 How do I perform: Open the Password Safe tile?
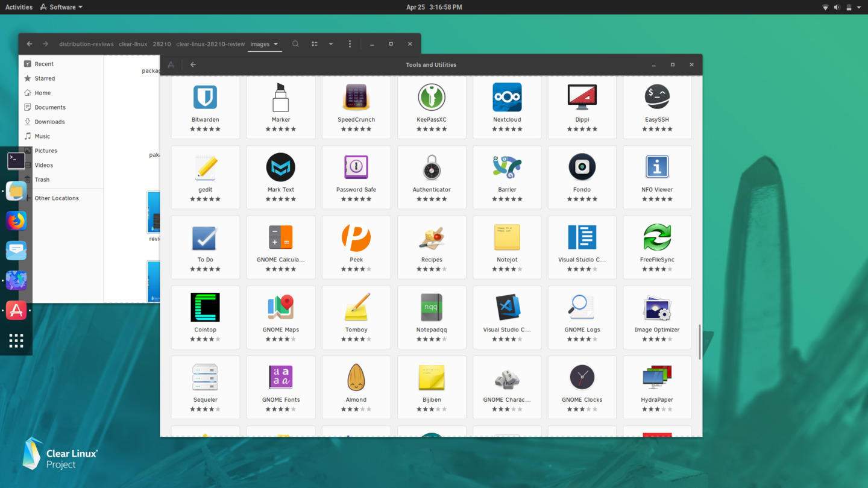356,177
